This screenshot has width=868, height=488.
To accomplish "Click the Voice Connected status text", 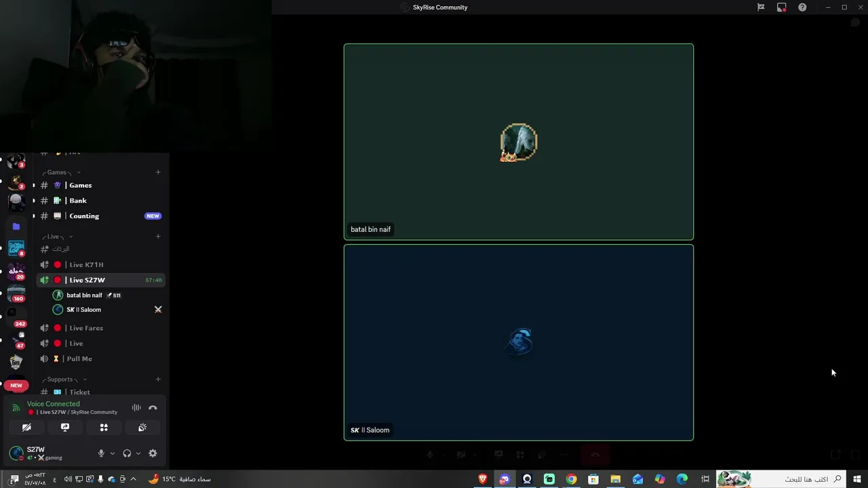I will pyautogui.click(x=54, y=404).
